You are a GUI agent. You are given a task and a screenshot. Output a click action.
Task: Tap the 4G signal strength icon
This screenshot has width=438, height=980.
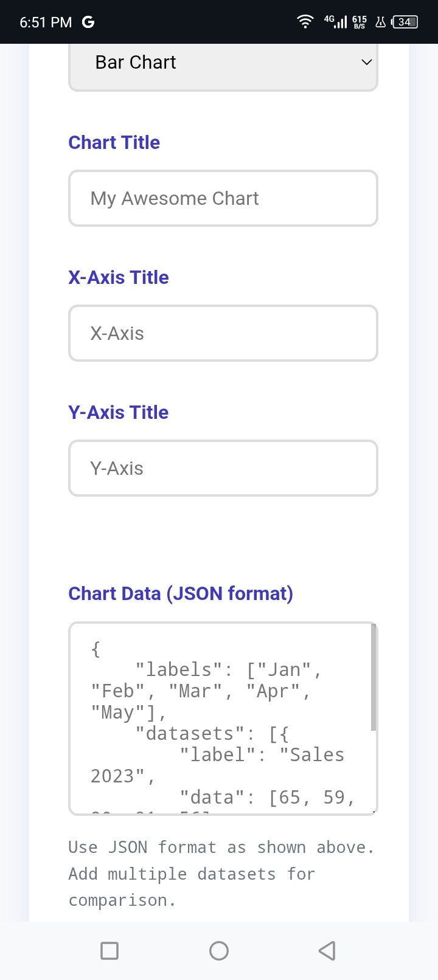336,22
